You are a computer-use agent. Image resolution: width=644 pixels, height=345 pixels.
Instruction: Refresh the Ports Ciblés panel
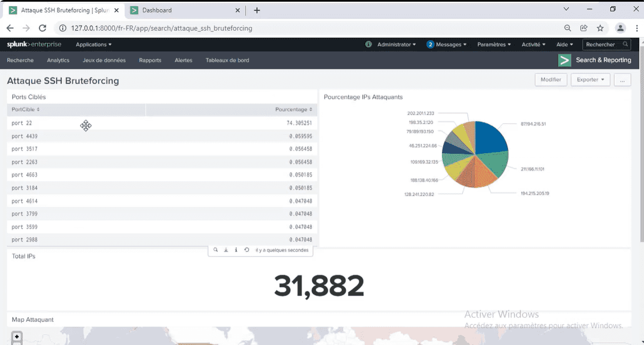[x=246, y=250]
